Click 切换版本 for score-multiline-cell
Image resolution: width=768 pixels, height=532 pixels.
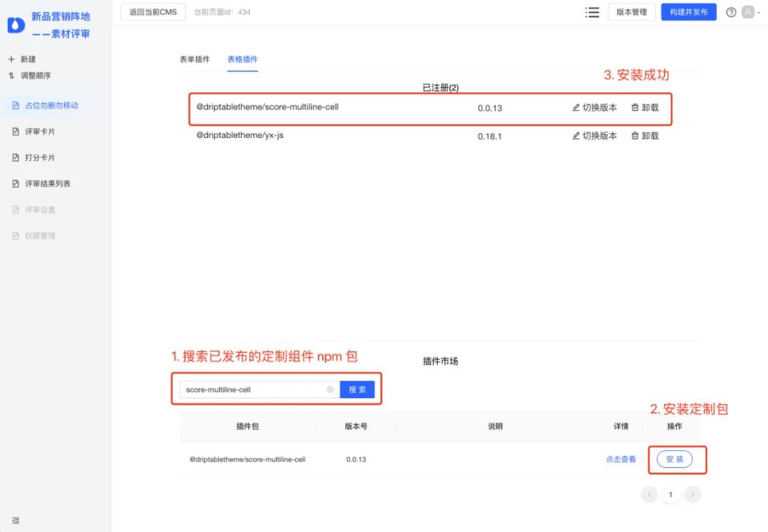tap(594, 108)
